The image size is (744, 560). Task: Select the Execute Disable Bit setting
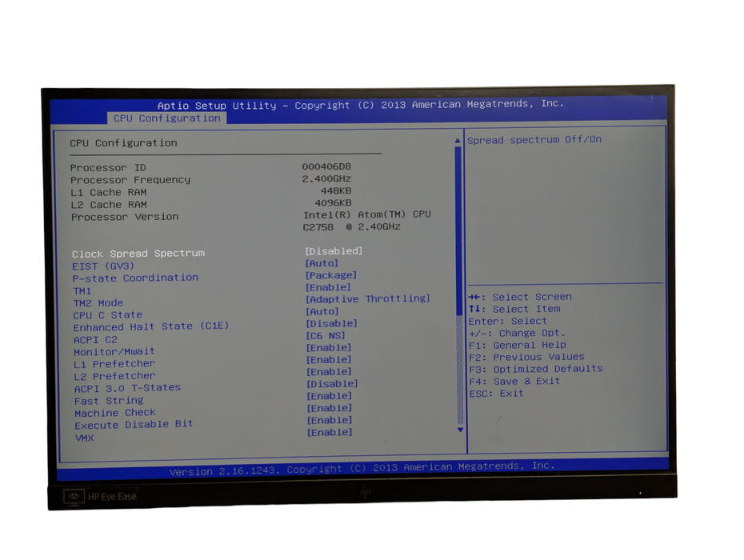134,424
